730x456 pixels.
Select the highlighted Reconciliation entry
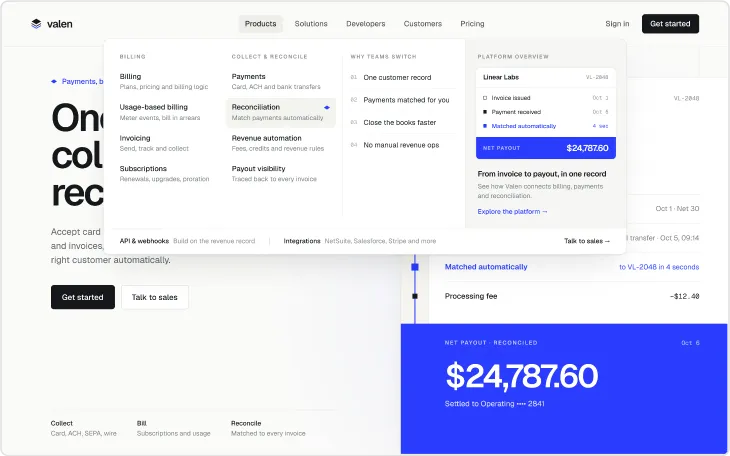click(281, 112)
